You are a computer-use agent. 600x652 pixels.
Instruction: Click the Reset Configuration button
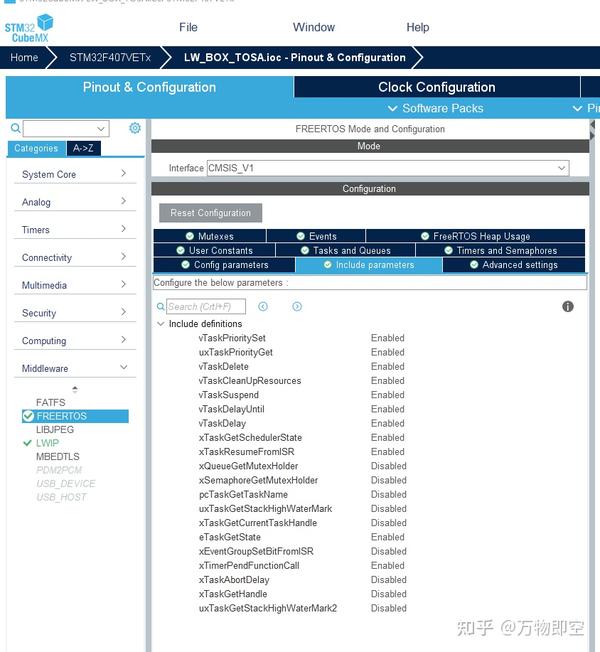[210, 213]
